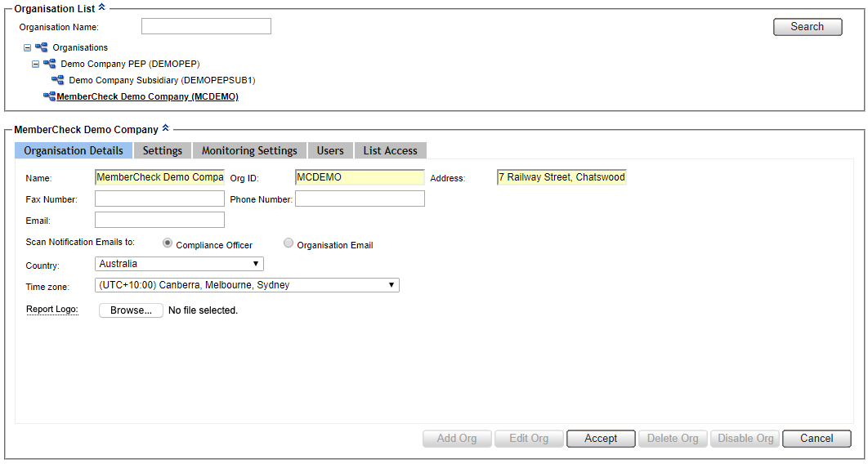Click the Add Org button
868x464 pixels.
click(x=457, y=439)
